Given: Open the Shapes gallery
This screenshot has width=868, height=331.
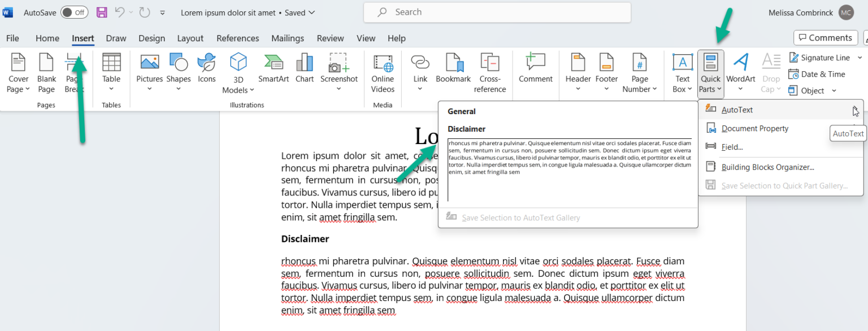Looking at the screenshot, I should click(x=178, y=73).
